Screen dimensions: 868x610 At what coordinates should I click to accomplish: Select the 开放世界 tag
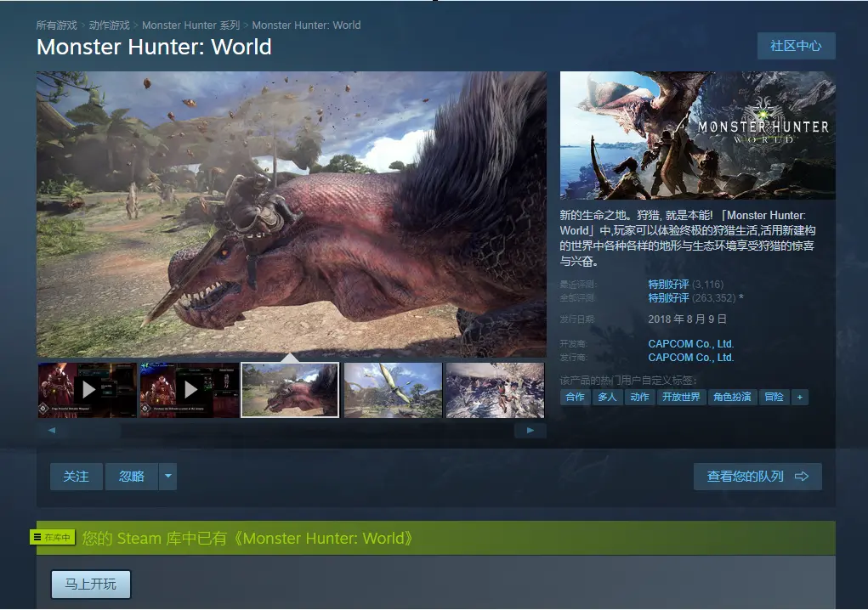tap(682, 397)
